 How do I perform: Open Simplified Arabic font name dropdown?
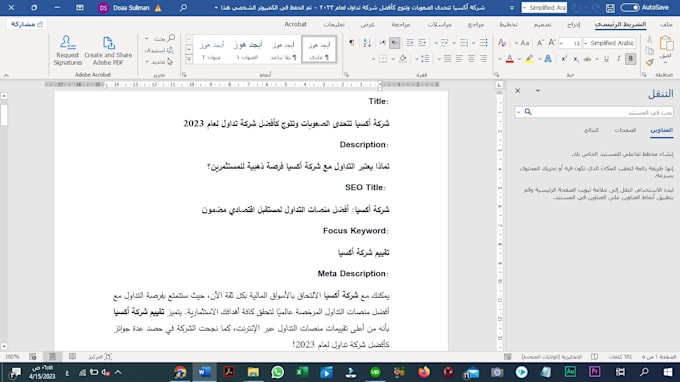pyautogui.click(x=586, y=43)
